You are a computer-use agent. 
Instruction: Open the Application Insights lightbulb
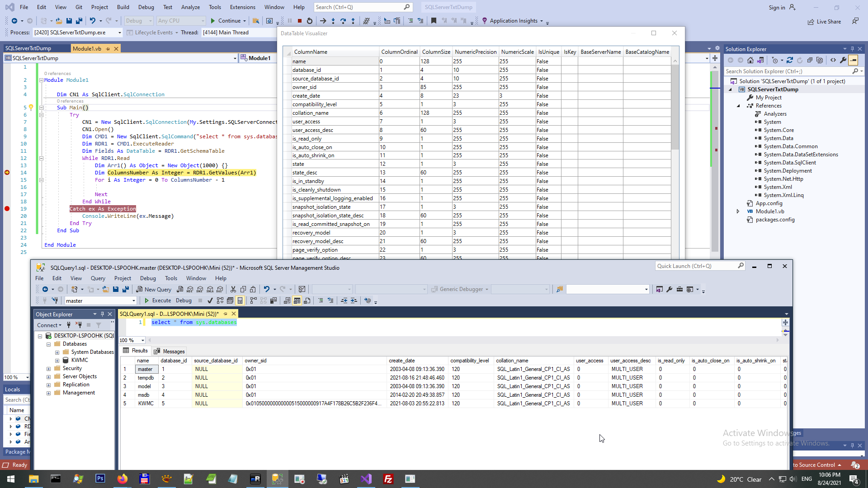pyautogui.click(x=485, y=21)
